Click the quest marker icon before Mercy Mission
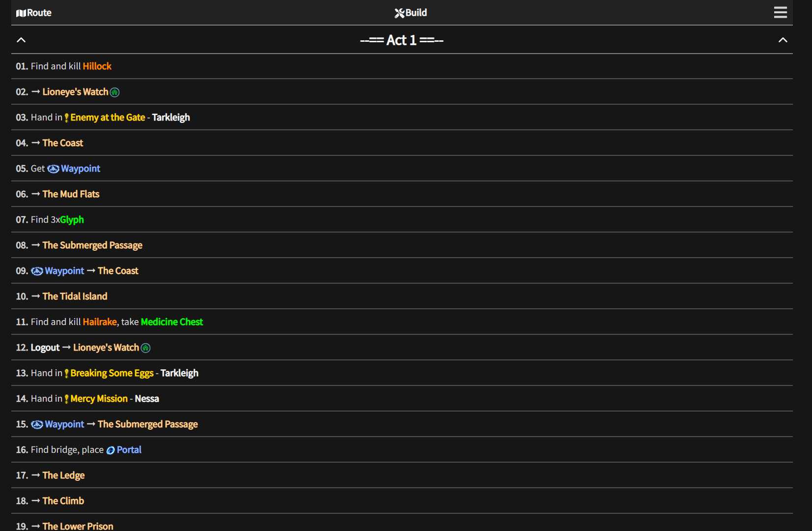This screenshot has height=531, width=812. click(66, 399)
